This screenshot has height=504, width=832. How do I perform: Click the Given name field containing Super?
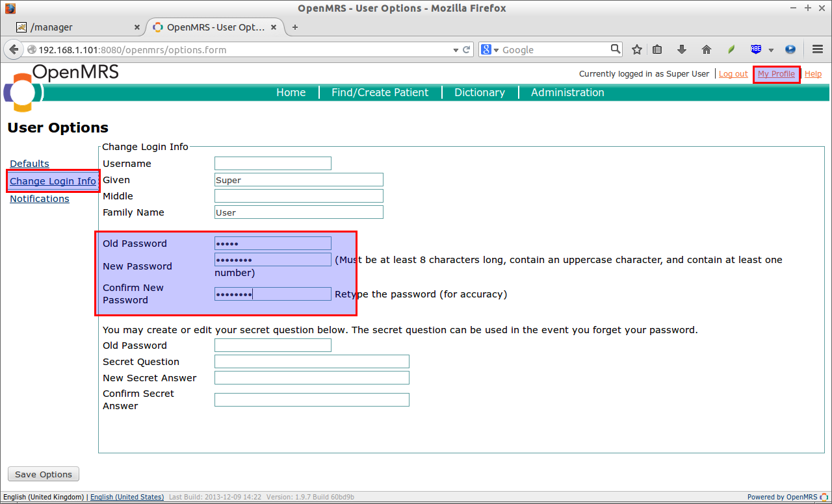coord(299,180)
